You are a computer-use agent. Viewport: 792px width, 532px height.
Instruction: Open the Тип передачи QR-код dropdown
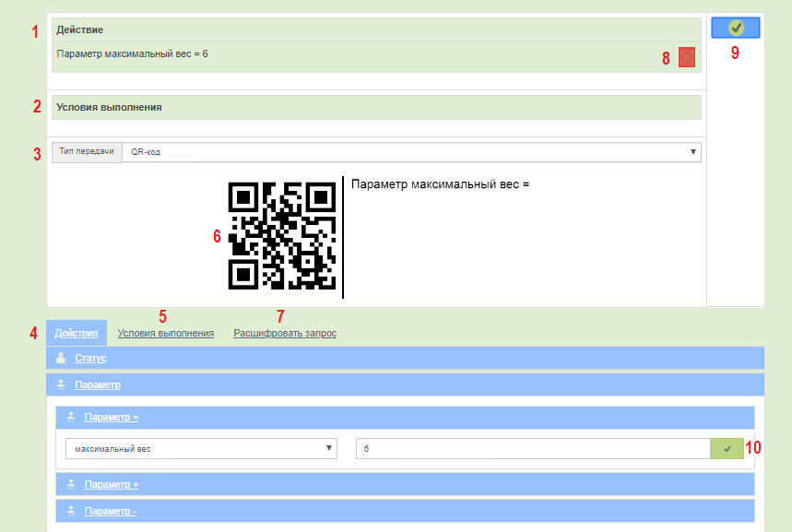[x=411, y=152]
